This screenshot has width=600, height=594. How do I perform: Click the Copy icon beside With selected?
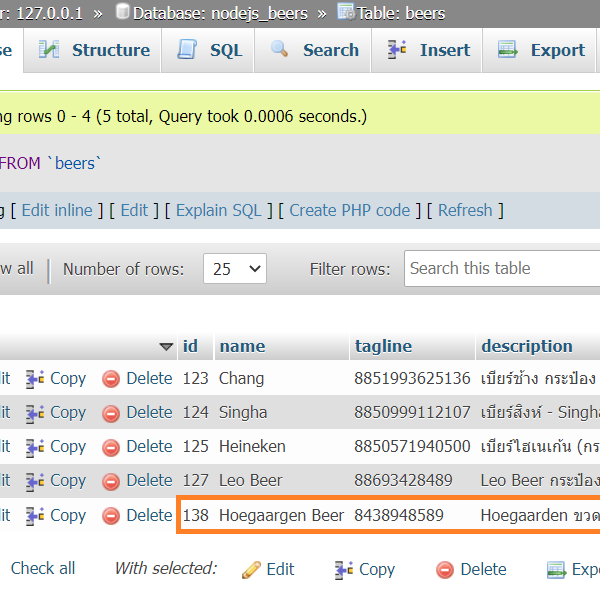coord(344,569)
